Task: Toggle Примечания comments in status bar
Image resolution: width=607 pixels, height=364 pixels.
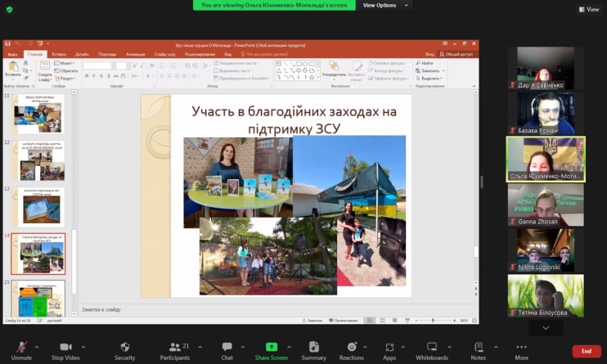Action: (x=344, y=321)
